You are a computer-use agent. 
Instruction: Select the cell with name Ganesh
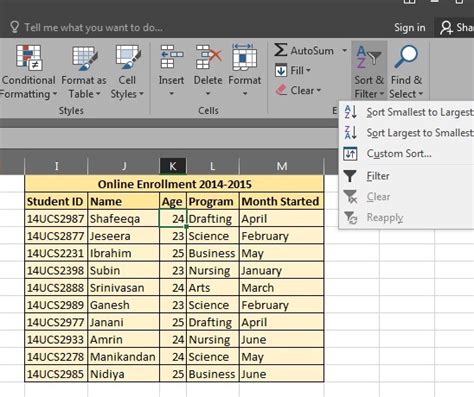pyautogui.click(x=124, y=305)
